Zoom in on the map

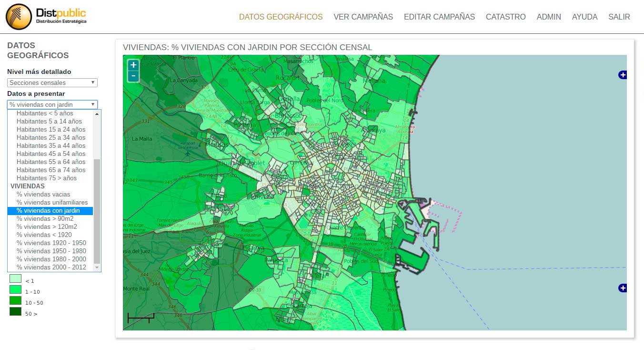(133, 65)
